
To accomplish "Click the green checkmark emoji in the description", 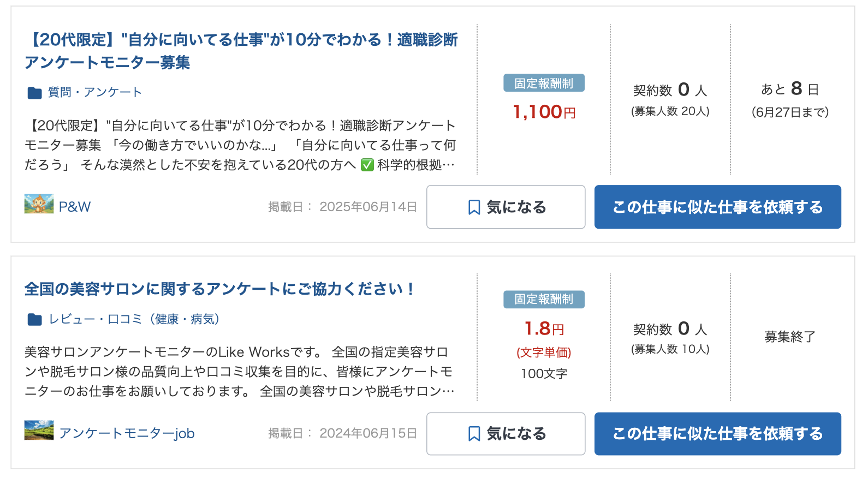I will point(367,165).
